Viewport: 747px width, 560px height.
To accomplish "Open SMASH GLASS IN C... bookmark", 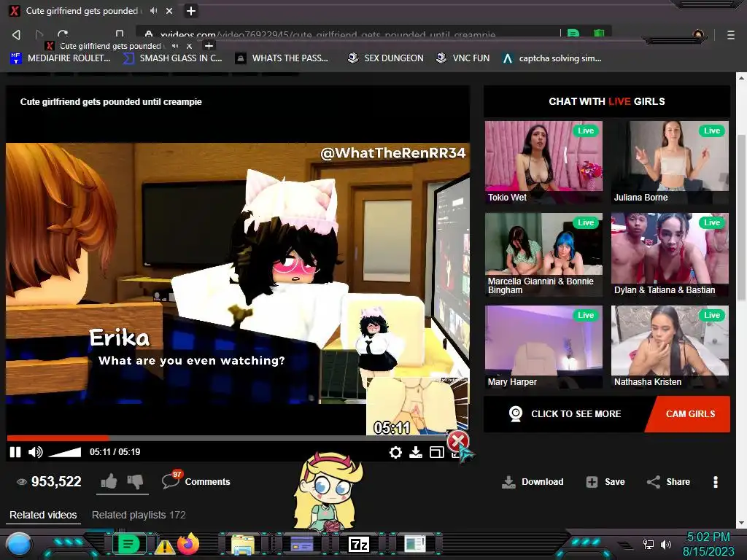I will coord(172,58).
